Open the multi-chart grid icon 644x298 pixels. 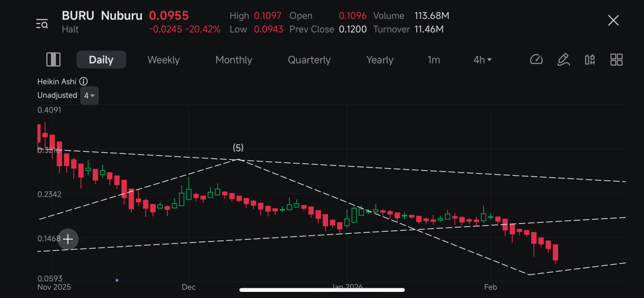point(617,60)
